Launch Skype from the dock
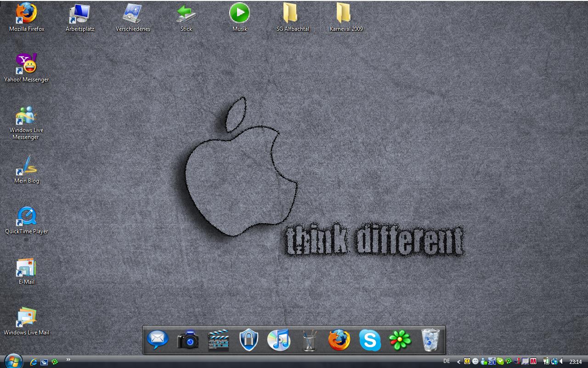The height and width of the screenshot is (368, 588). 370,340
